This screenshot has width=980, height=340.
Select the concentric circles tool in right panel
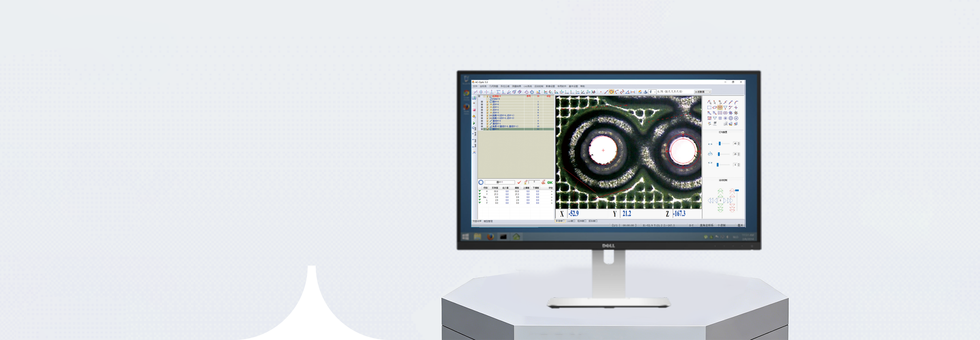(731, 118)
